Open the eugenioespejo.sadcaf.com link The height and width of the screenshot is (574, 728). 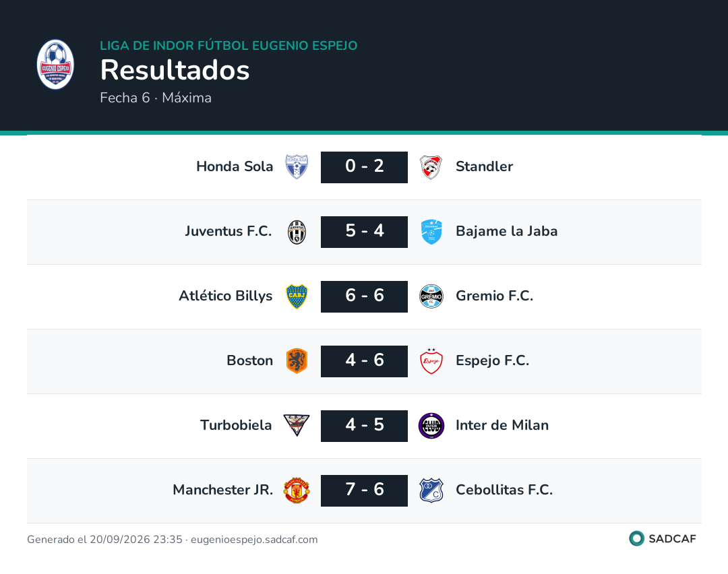click(254, 540)
